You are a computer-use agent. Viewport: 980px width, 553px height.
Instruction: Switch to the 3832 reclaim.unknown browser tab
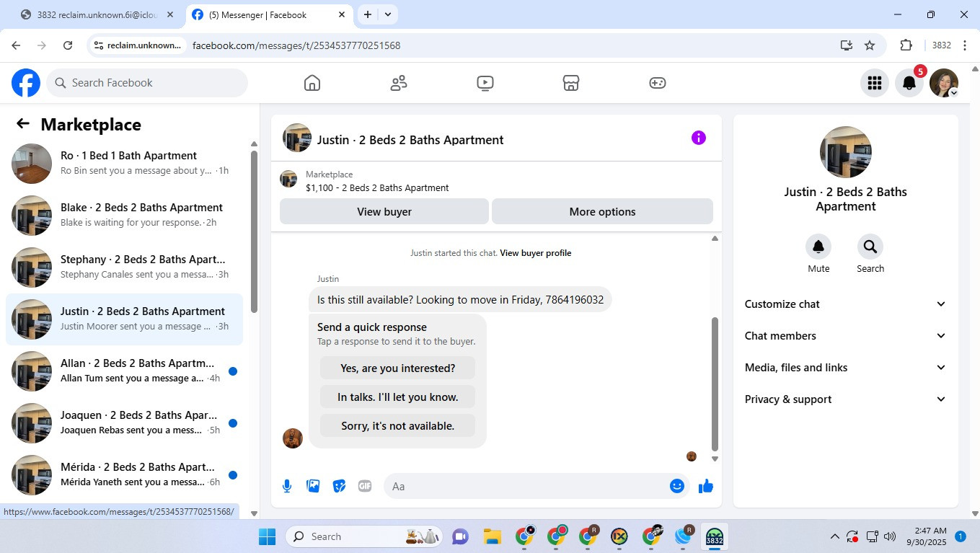tap(97, 14)
